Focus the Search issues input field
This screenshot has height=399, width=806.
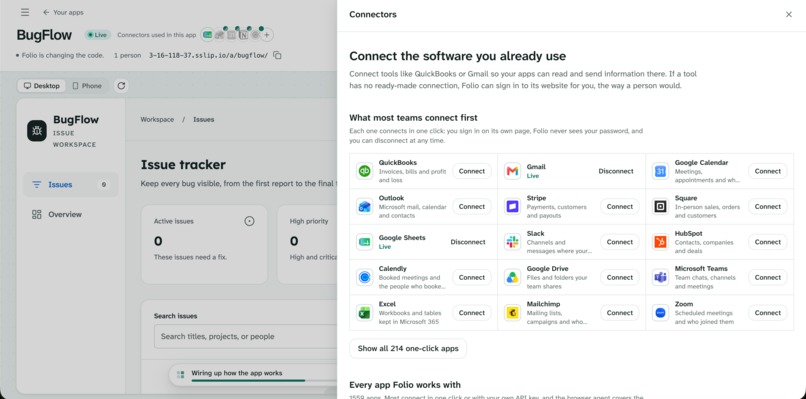coord(246,336)
